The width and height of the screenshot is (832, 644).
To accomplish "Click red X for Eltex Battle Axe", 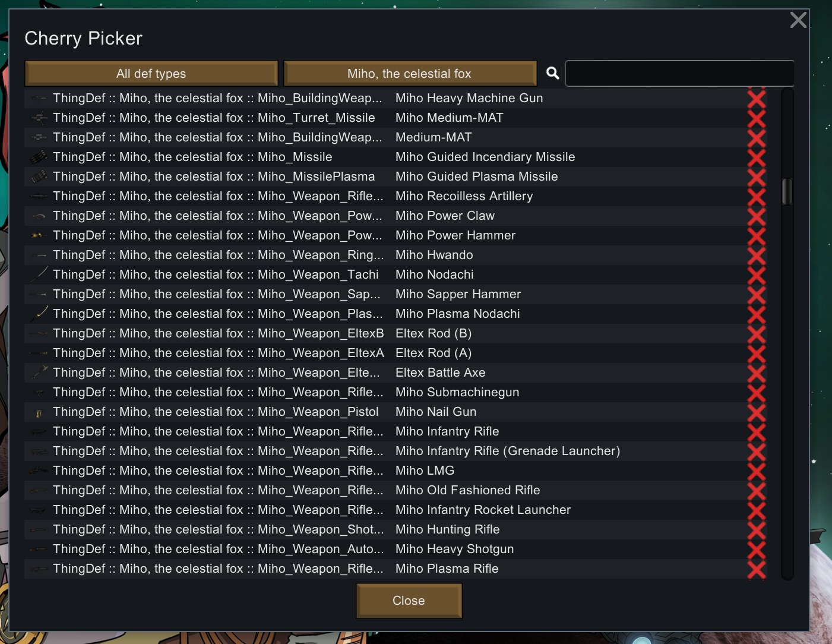I will 756,372.
